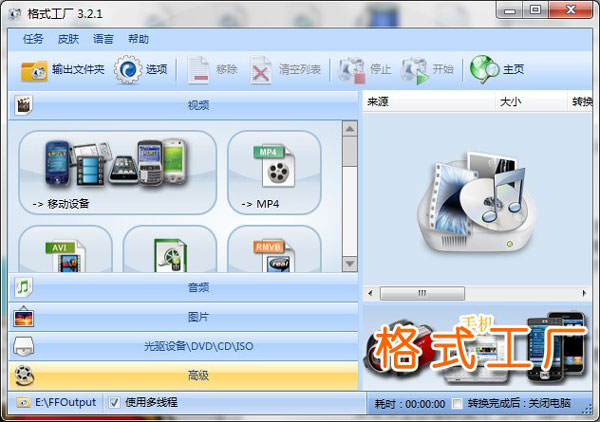Viewport: 600px width, 422px height.
Task: Click the 格式工厂 title bar icon
Action: pyautogui.click(x=16, y=14)
